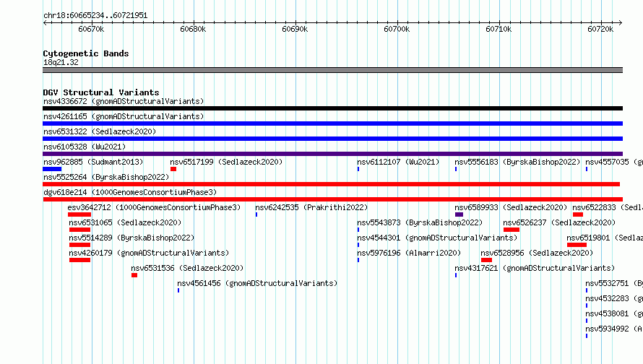Open the Cytogenetic Bands track title
This screenshot has height=364, width=643.
click(86, 53)
